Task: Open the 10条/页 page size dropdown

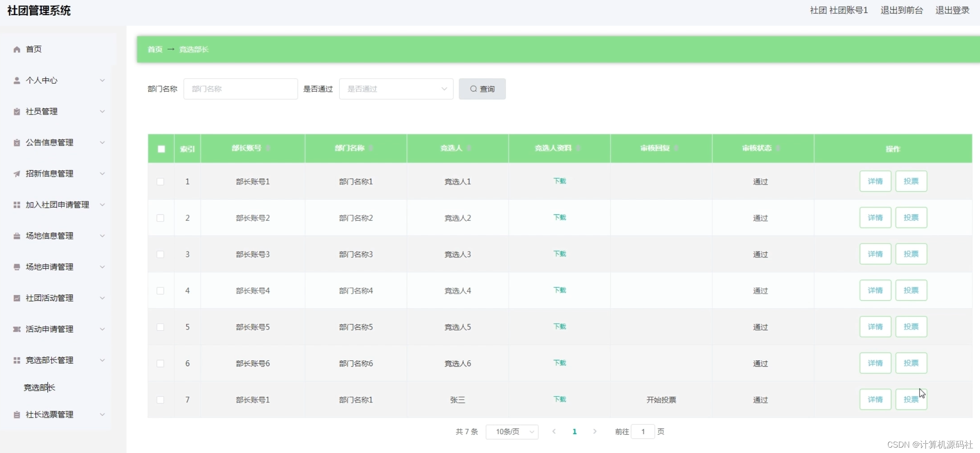Action: (512, 432)
